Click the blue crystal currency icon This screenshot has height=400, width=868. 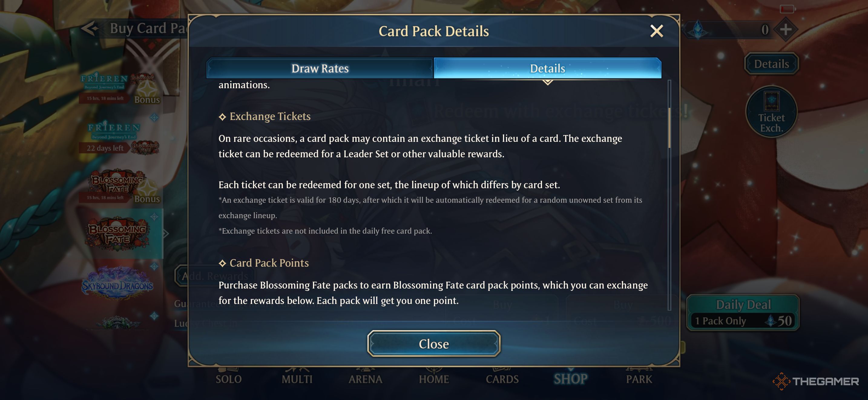698,30
